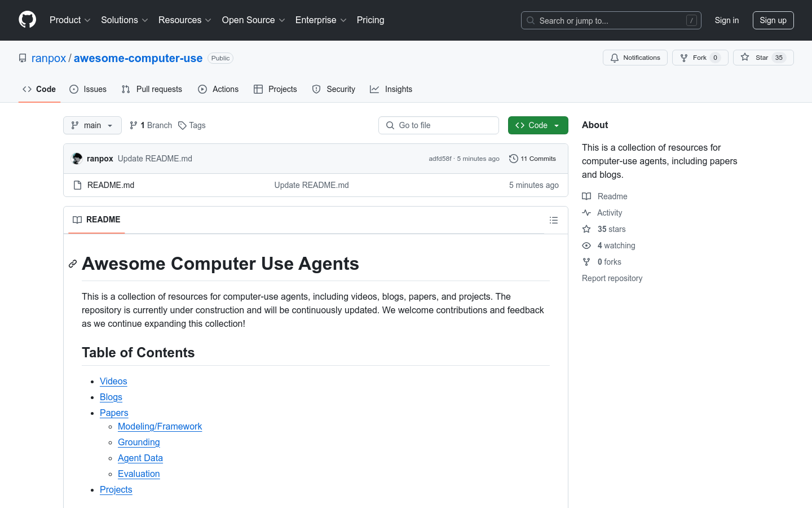Screen dimensions: 812x508
Task: Click Report repository
Action: click(612, 278)
